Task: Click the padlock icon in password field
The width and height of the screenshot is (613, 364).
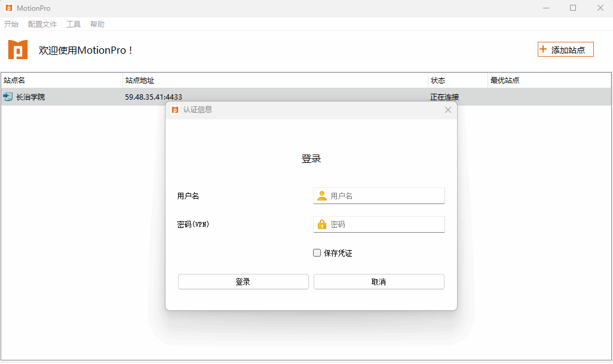Action: click(x=322, y=224)
